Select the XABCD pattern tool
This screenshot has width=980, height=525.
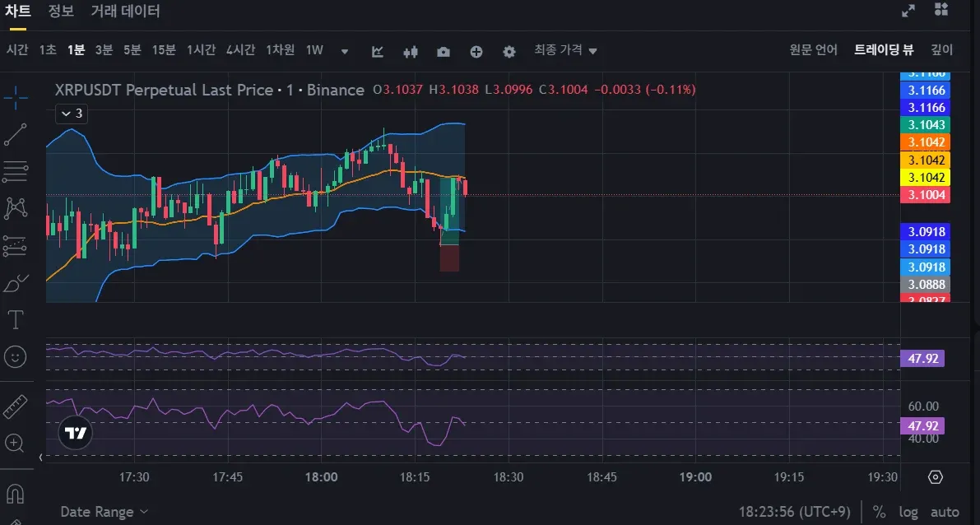(16, 208)
